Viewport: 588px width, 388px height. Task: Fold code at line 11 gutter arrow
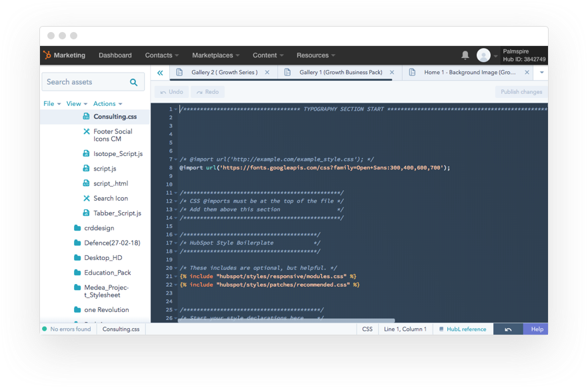tap(175, 193)
